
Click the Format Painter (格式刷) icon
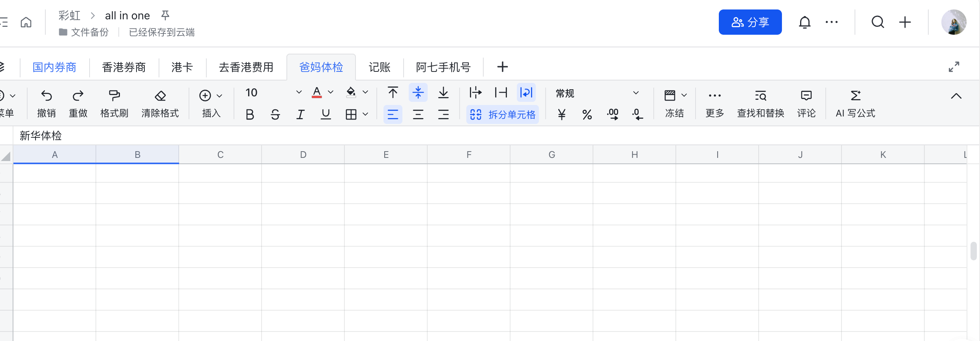click(114, 96)
